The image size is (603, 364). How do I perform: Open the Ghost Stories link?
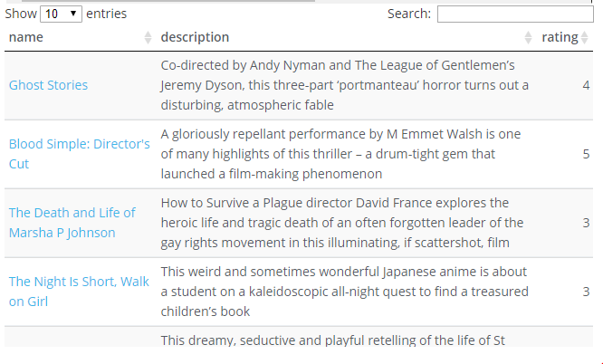point(48,85)
